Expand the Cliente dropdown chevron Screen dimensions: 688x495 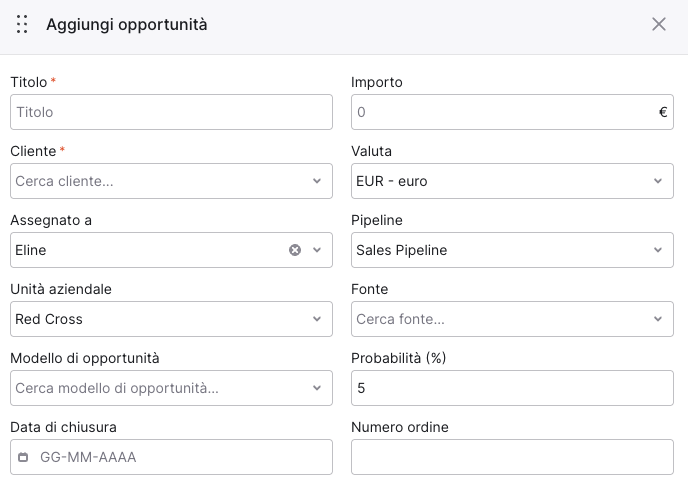tap(317, 181)
